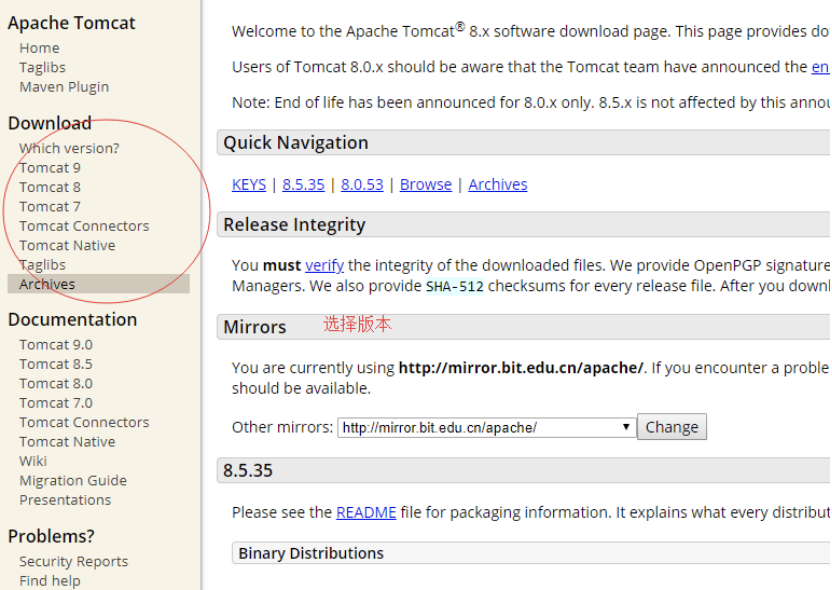
Task: Select the highlighted Archives sidebar item
Action: (99, 284)
